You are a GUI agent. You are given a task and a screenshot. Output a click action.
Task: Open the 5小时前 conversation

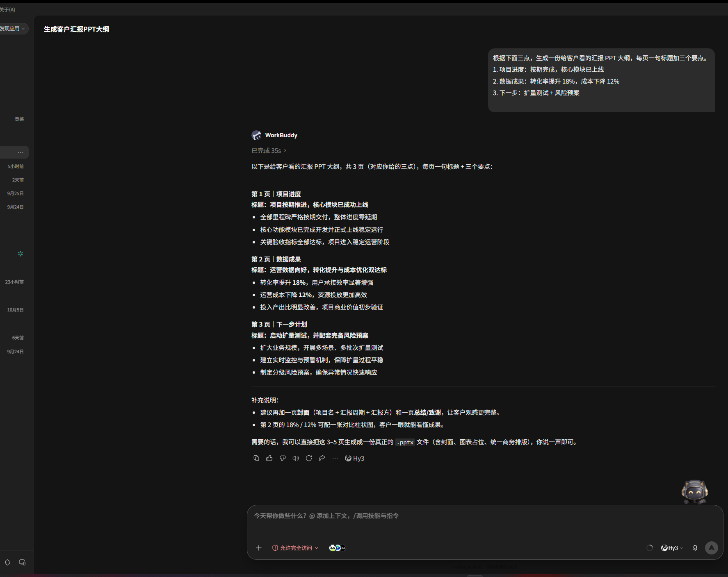coord(16,166)
